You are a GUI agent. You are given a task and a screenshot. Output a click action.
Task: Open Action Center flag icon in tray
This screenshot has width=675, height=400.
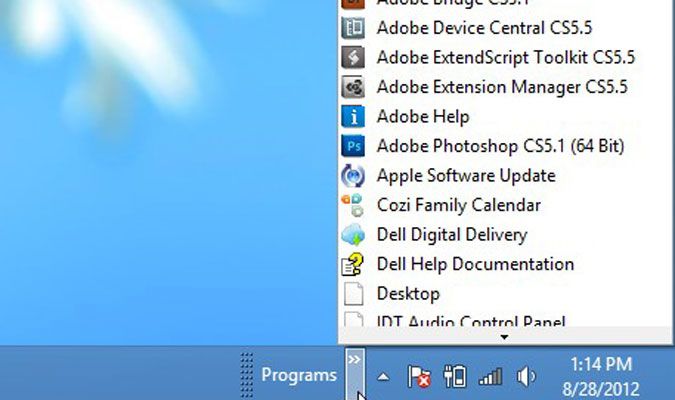pos(419,376)
